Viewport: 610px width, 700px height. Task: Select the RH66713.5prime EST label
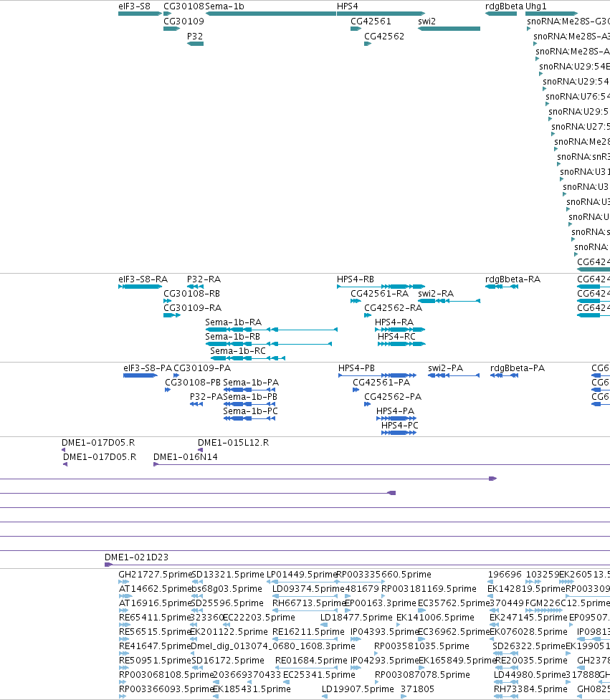point(309,603)
